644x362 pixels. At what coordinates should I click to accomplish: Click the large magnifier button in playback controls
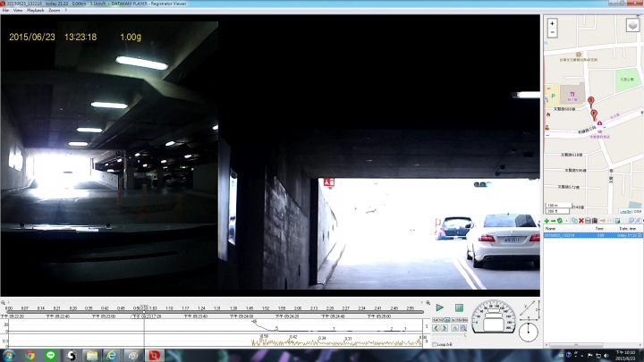[x=463, y=328]
